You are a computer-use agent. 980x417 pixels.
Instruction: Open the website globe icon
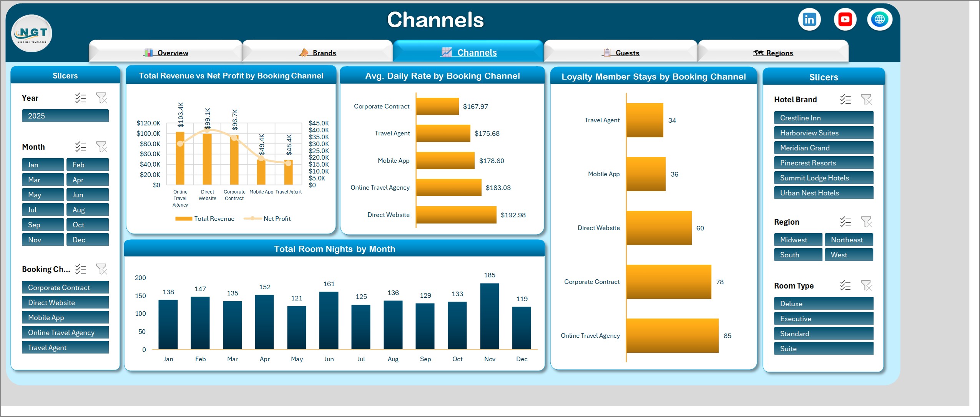pyautogui.click(x=880, y=20)
